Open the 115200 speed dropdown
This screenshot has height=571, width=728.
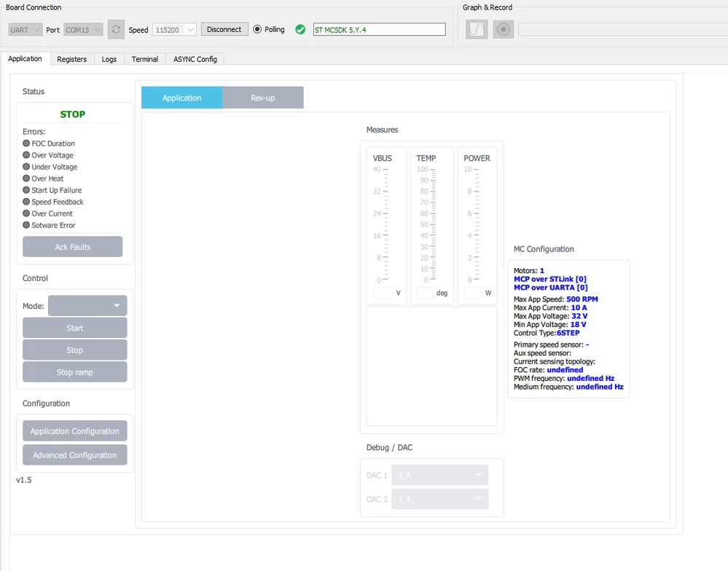[x=174, y=30]
